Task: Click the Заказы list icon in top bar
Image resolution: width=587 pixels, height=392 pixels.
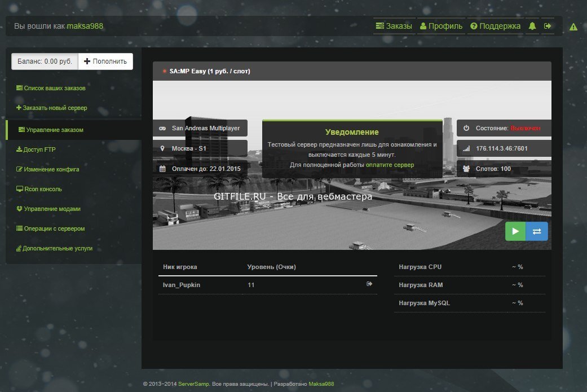Action: [x=379, y=26]
